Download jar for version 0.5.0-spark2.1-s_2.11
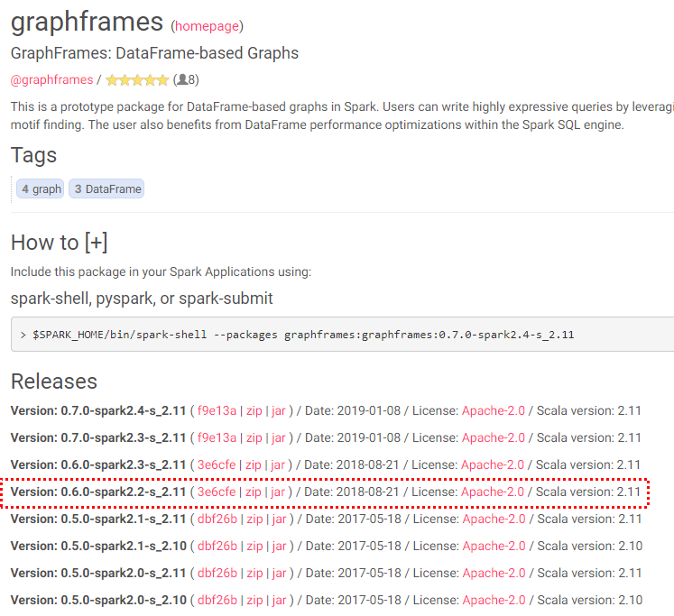The width and height of the screenshot is (674, 616). 280,519
